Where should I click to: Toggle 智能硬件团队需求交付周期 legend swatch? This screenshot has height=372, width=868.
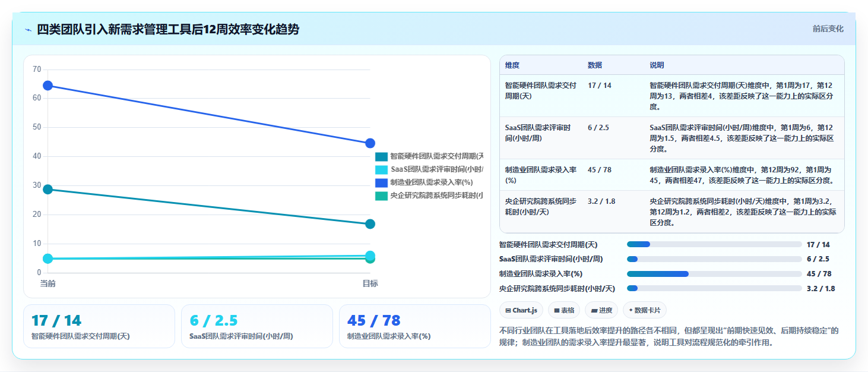click(x=381, y=156)
